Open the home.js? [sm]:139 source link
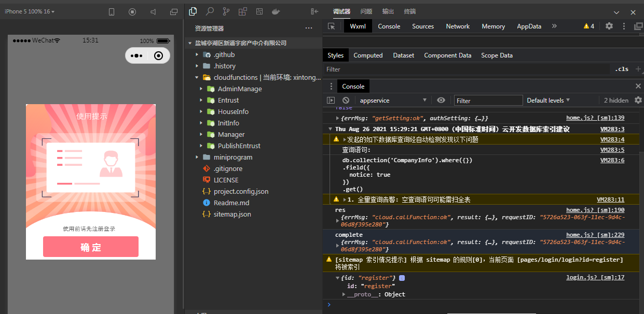Viewport: 644px width, 314px height. coord(595,118)
